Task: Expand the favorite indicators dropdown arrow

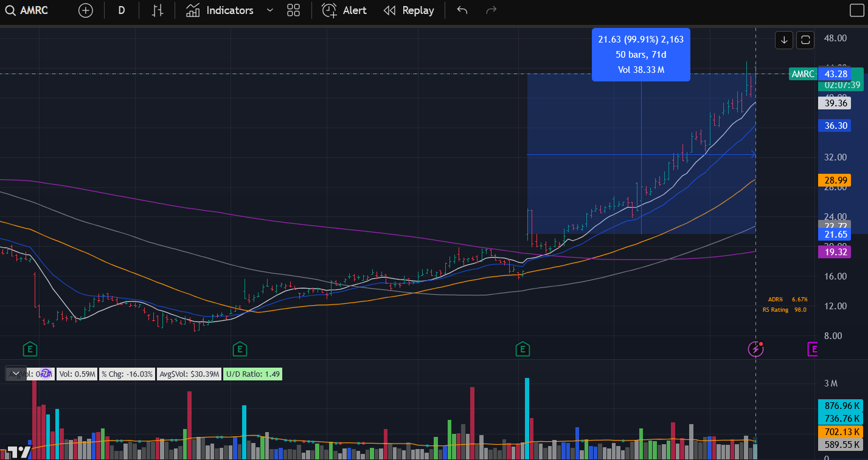Action: point(270,10)
